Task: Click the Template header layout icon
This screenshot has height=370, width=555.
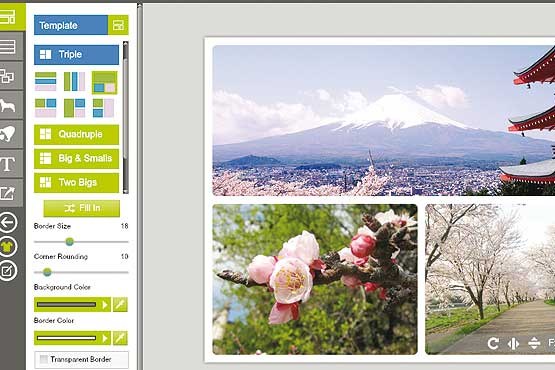Action: coord(118,25)
